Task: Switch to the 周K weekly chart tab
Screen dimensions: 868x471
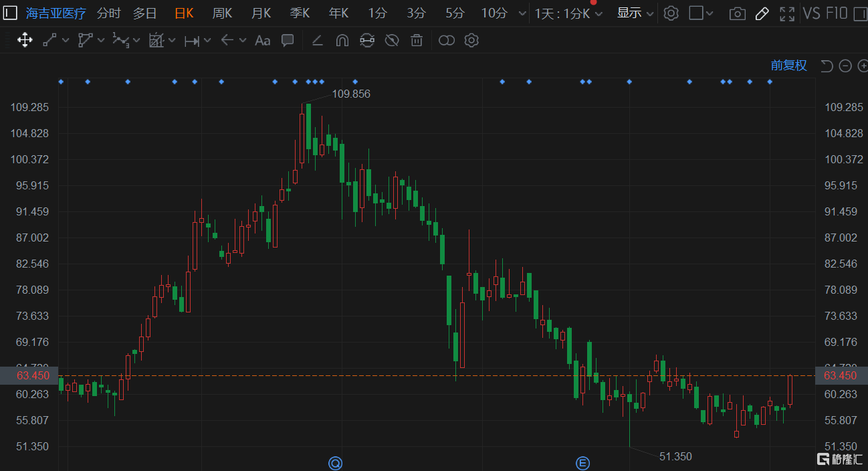Action: pos(222,13)
